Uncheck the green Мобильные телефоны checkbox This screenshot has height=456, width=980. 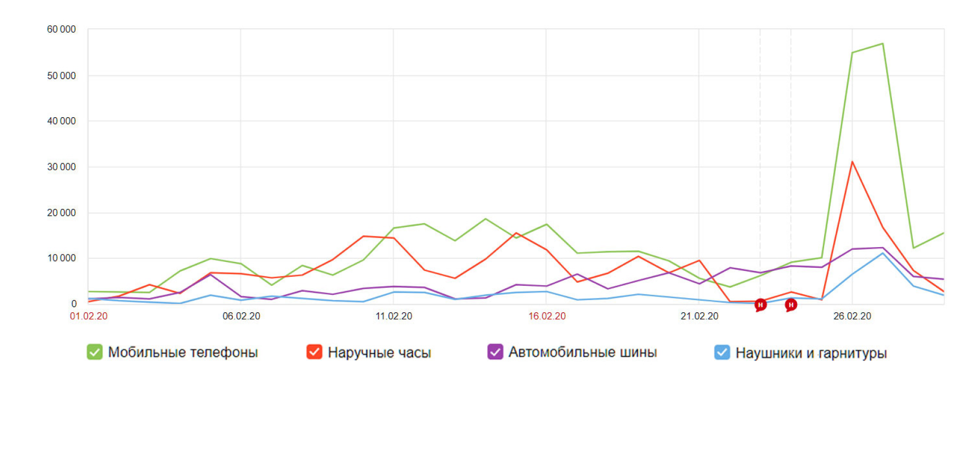coord(94,352)
